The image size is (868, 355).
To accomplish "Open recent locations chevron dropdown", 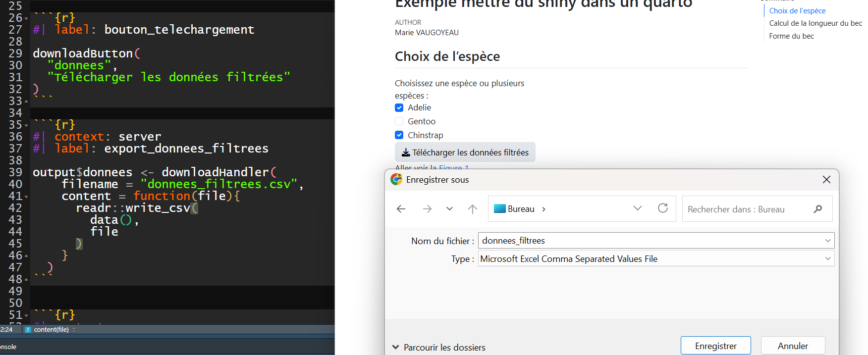I will [449, 209].
